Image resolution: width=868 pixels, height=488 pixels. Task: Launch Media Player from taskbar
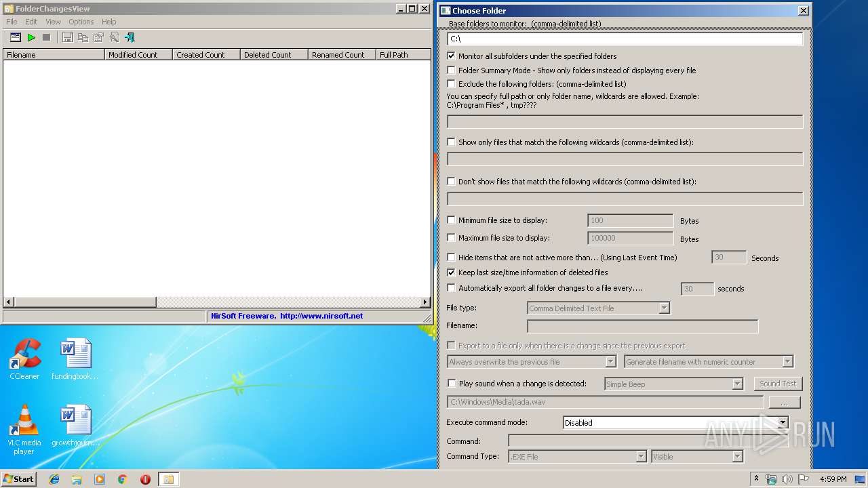coord(100,479)
